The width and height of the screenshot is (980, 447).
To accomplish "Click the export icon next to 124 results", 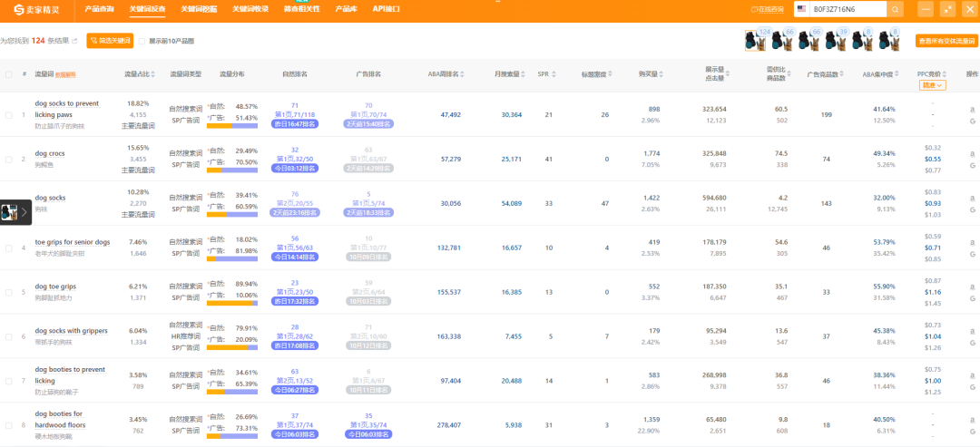I will tap(75, 41).
